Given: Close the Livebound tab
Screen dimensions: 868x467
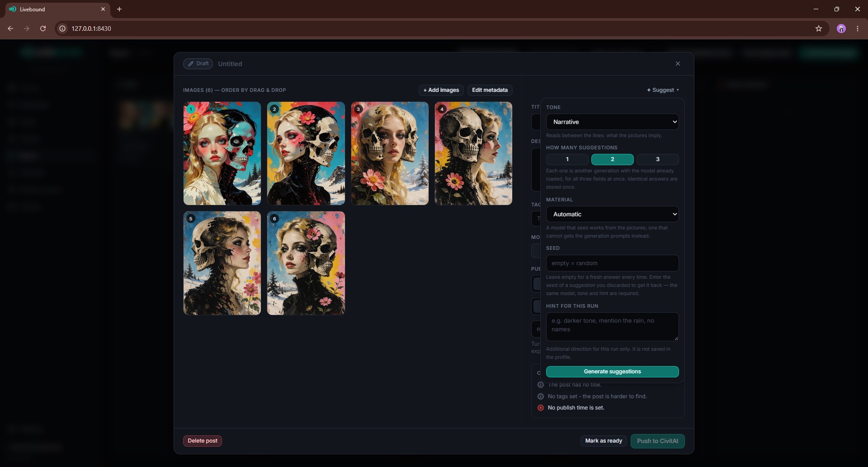Looking at the screenshot, I should (x=103, y=9).
